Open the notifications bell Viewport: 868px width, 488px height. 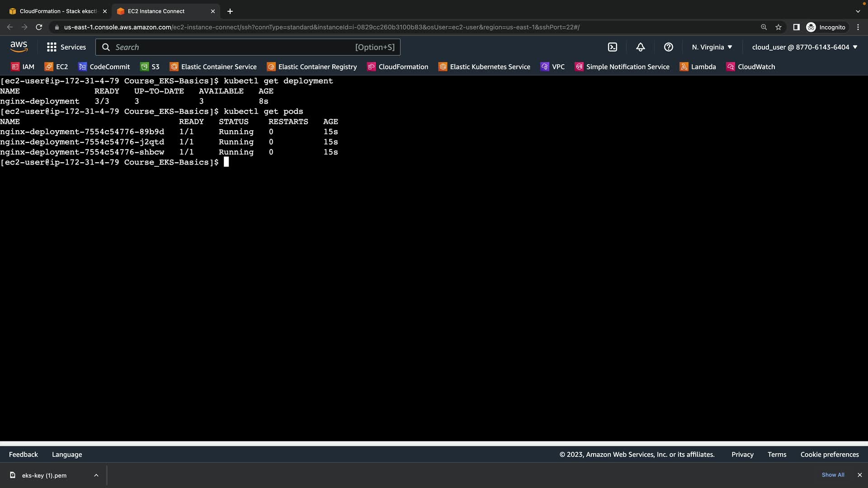(640, 47)
